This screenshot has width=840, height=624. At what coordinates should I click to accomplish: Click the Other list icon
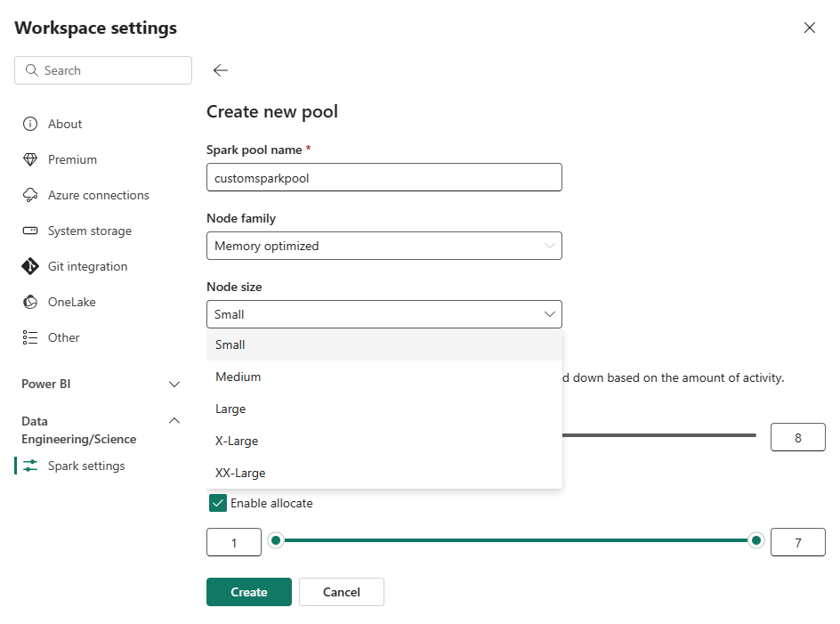[x=30, y=337]
